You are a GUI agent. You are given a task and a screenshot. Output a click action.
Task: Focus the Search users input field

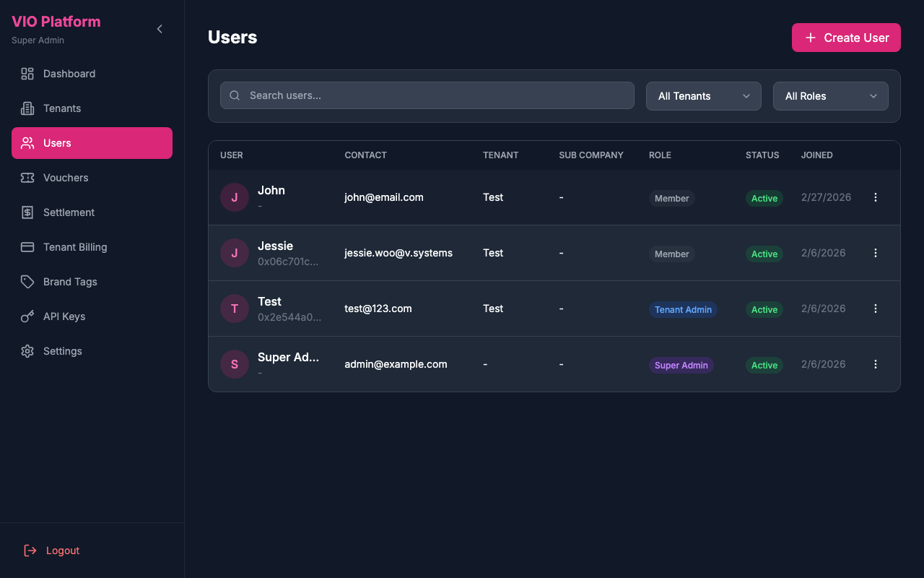[433, 95]
